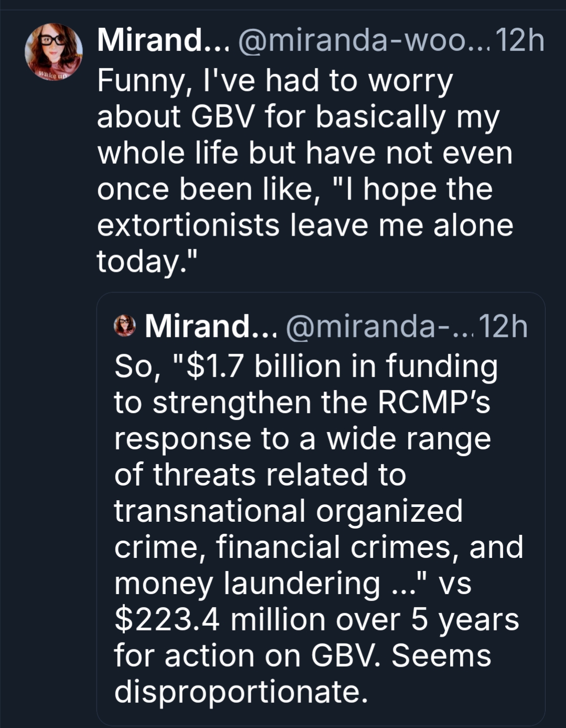566x728 pixels.
Task: Open the truncated @miranda-... handle in quoted post
Action: (379, 326)
